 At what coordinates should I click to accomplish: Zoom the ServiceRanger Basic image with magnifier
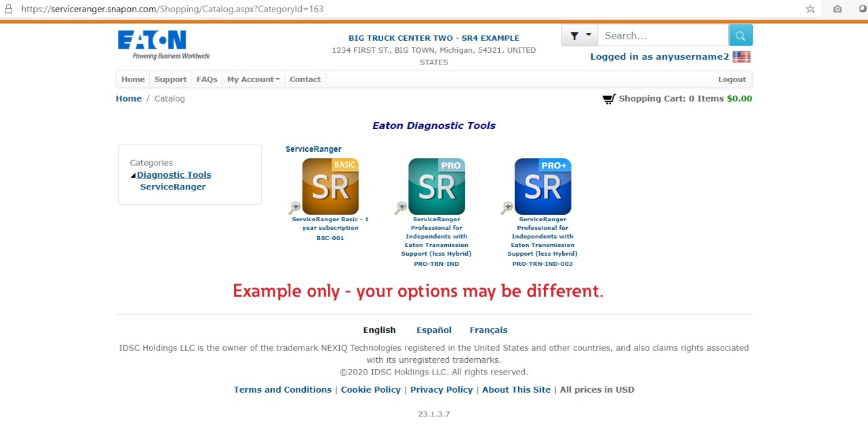click(294, 208)
